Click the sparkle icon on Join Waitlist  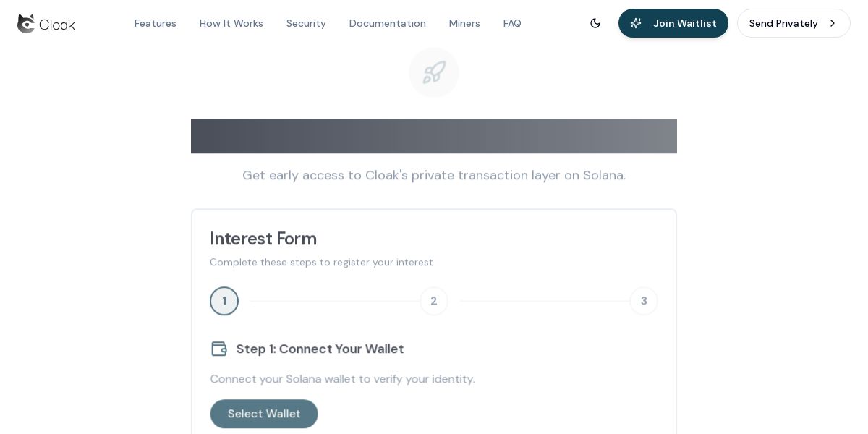tap(636, 23)
